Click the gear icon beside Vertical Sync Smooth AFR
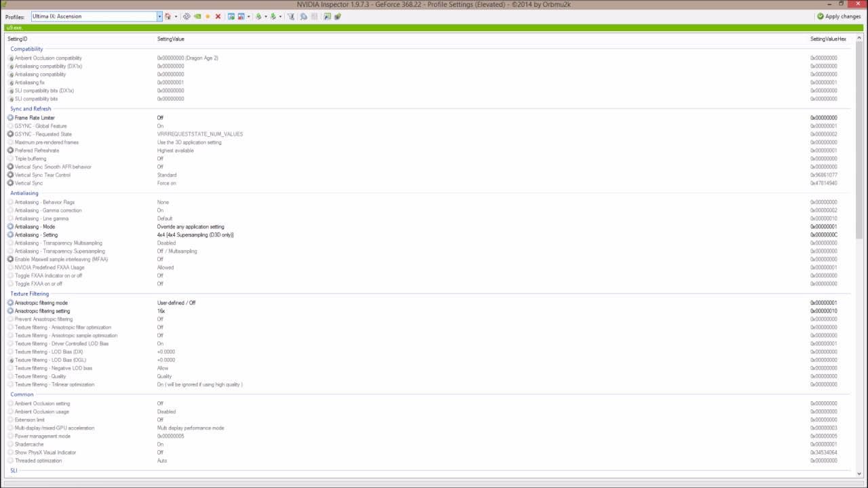Image resolution: width=868 pixels, height=488 pixels. [10, 167]
